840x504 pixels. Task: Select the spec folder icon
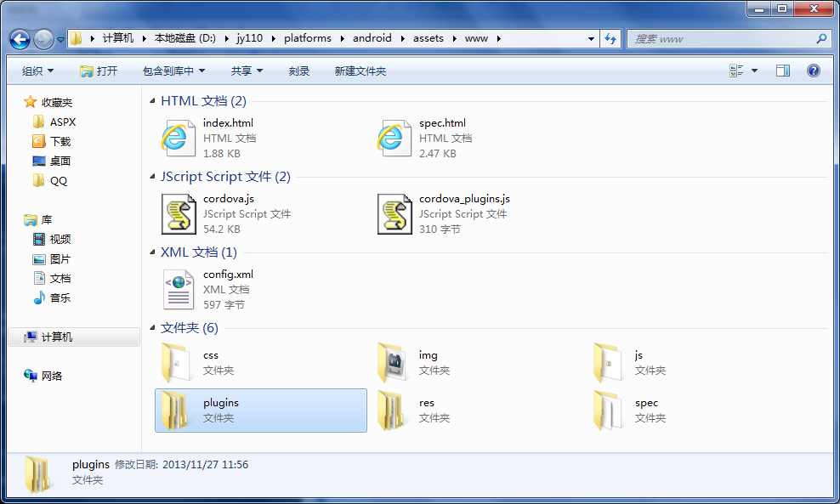click(608, 411)
